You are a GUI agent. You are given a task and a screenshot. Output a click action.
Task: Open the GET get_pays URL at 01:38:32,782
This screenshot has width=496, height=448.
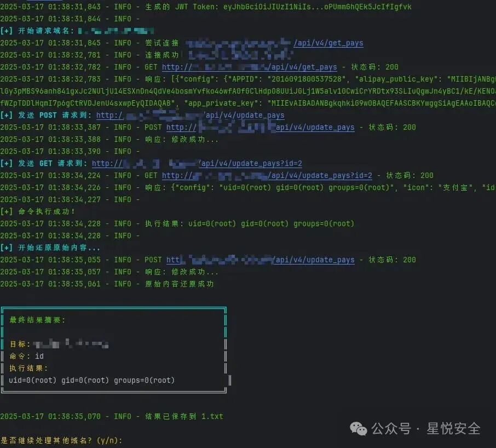(249, 67)
